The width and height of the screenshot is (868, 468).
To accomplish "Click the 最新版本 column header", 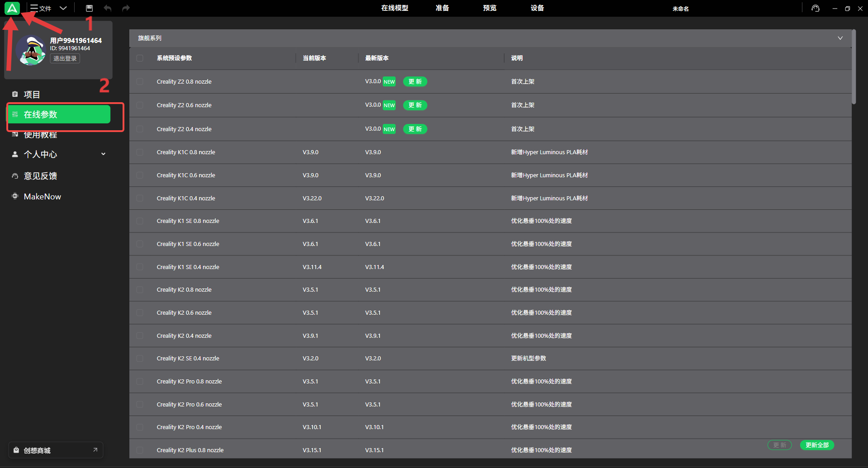I will click(377, 58).
